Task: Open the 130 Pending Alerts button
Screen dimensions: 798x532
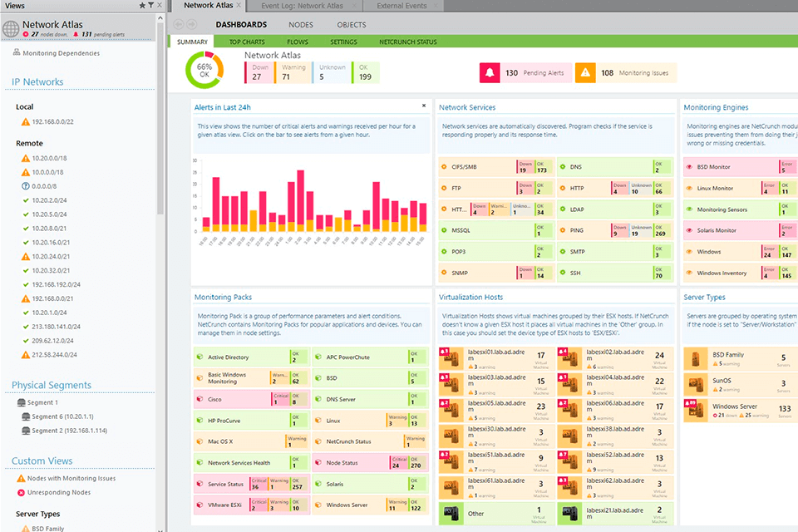Action: click(x=525, y=73)
